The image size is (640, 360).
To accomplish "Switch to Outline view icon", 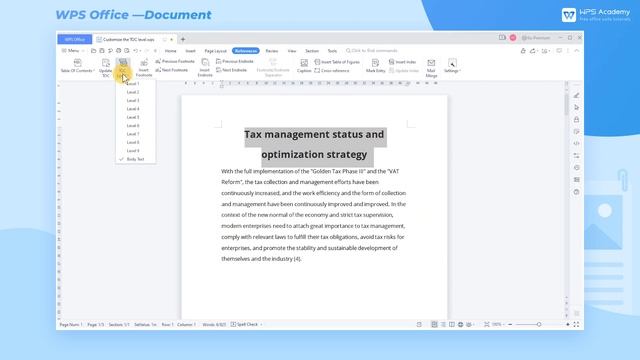I will click(x=443, y=324).
